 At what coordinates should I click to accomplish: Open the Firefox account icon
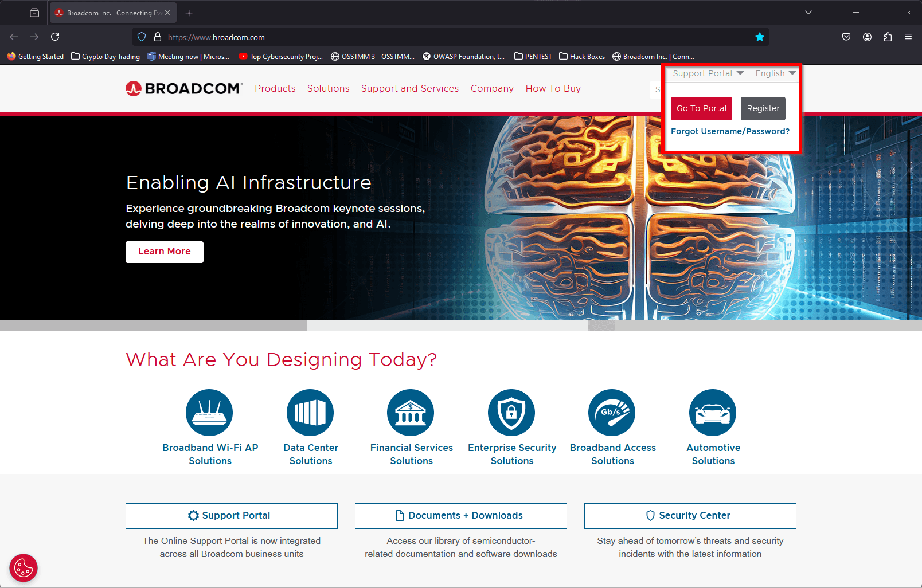(867, 37)
